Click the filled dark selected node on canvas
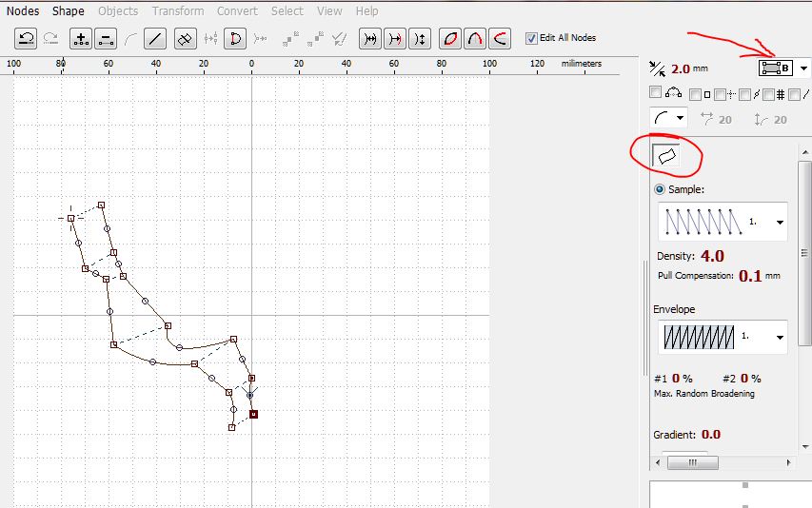The height and width of the screenshot is (508, 812). 253,415
